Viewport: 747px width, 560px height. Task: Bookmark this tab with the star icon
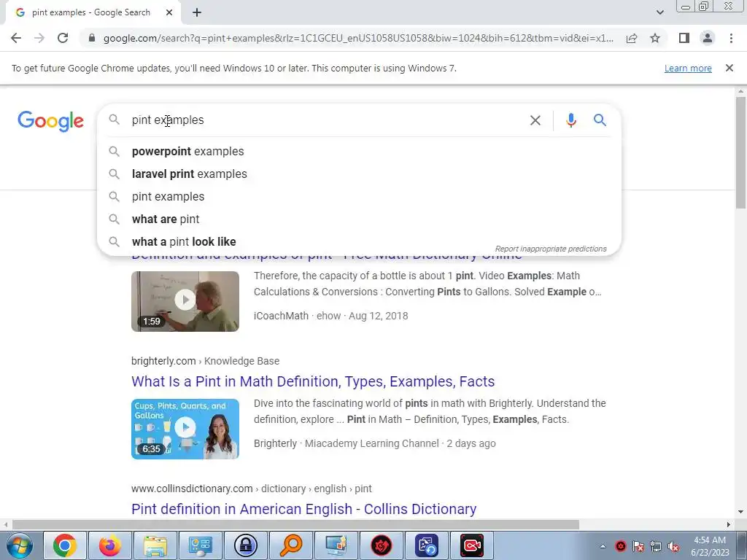click(x=655, y=38)
